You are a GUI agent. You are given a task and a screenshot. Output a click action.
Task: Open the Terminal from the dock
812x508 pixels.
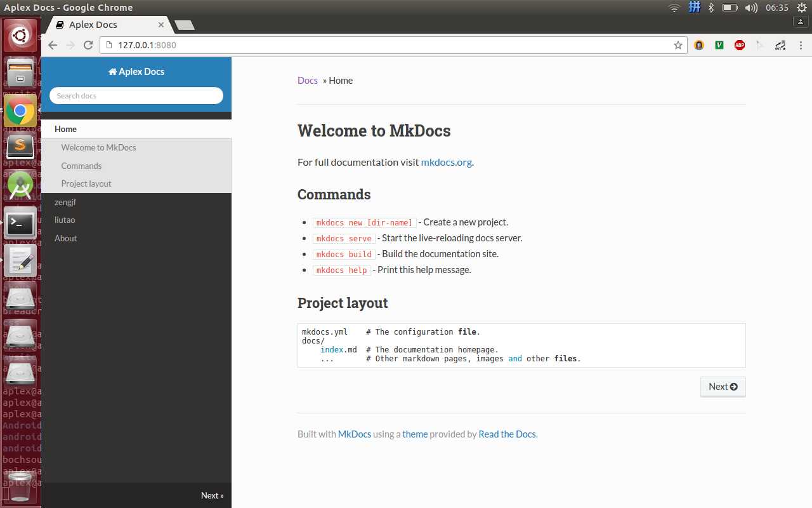click(x=20, y=223)
